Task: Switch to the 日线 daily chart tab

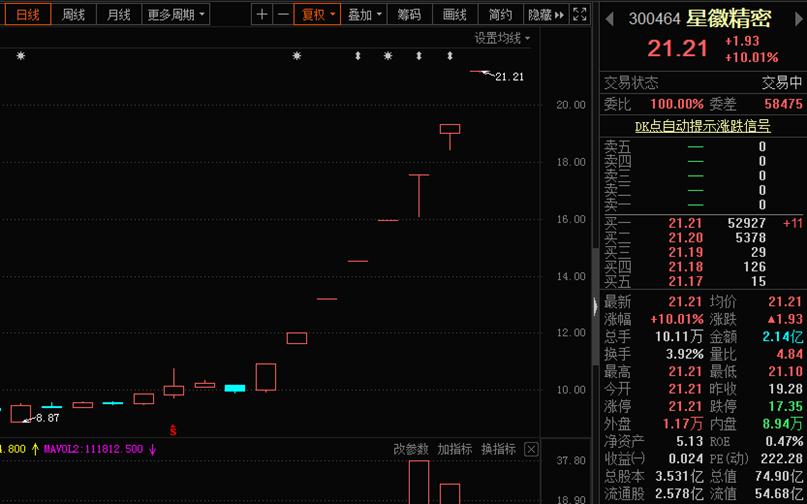Action: (28, 14)
